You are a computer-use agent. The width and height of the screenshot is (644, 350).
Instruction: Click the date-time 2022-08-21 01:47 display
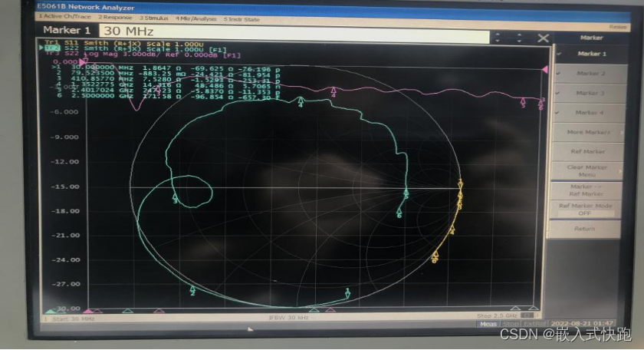(582, 324)
